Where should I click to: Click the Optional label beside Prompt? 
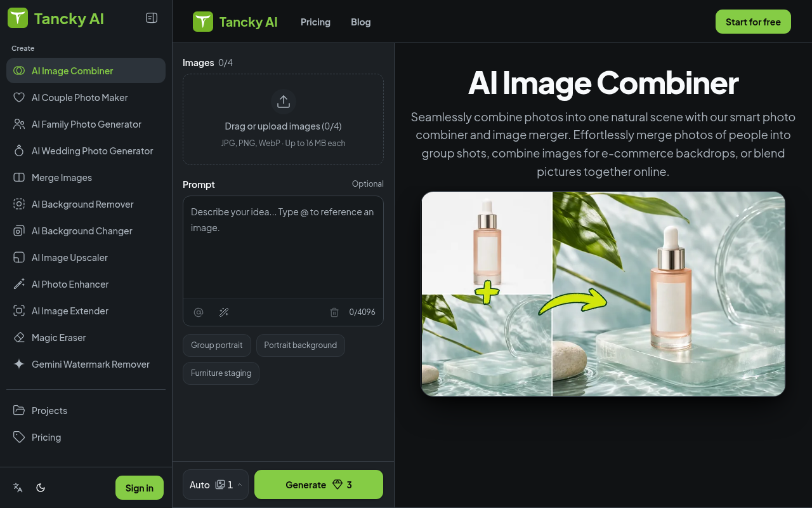pyautogui.click(x=368, y=184)
